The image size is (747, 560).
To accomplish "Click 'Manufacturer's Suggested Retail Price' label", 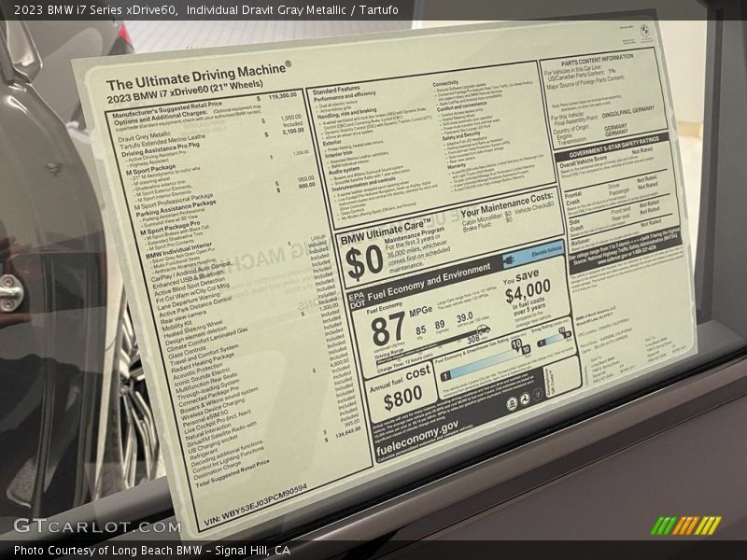I will (167, 110).
